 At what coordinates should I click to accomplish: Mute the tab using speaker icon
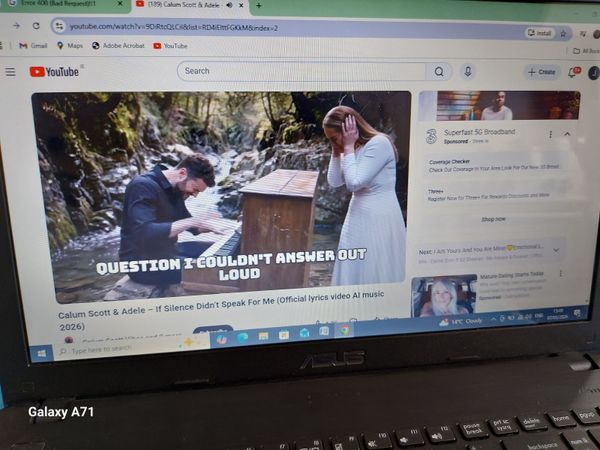click(230, 5)
